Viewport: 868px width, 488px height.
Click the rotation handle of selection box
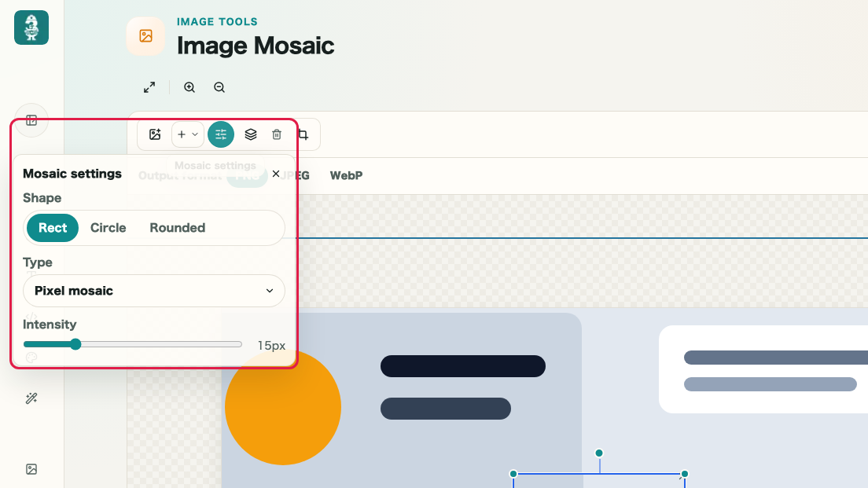(x=599, y=453)
